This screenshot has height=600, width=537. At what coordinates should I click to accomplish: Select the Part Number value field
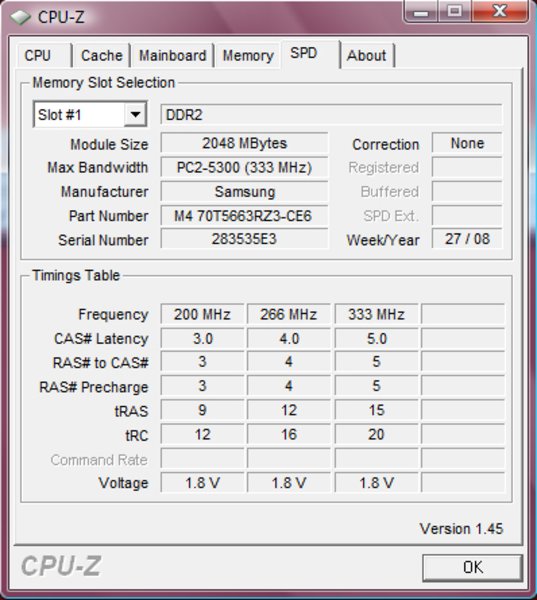[244, 216]
